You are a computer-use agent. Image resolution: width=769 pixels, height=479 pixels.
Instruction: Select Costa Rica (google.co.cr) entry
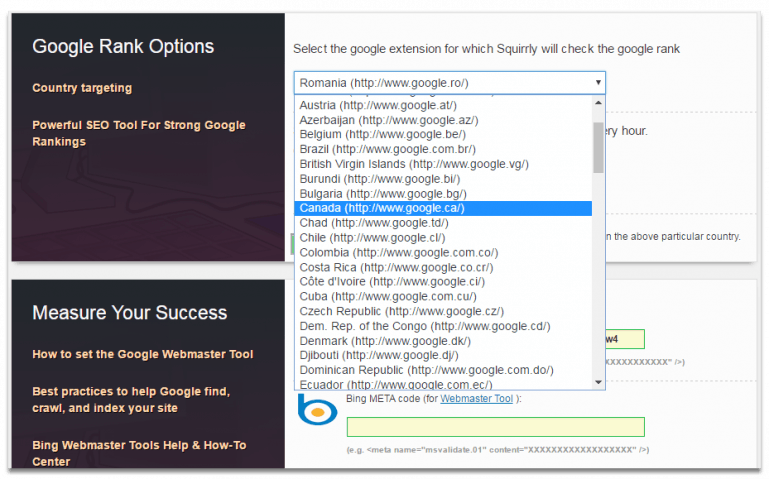click(443, 267)
